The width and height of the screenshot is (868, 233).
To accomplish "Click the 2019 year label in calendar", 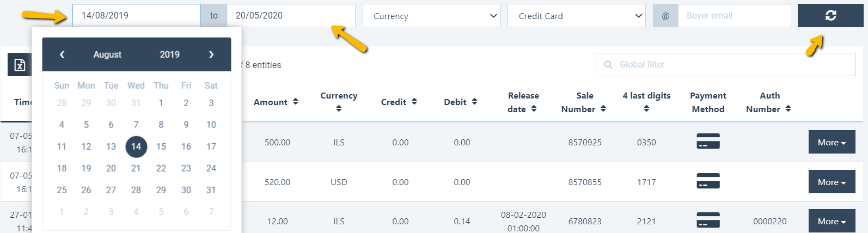I will pos(169,54).
